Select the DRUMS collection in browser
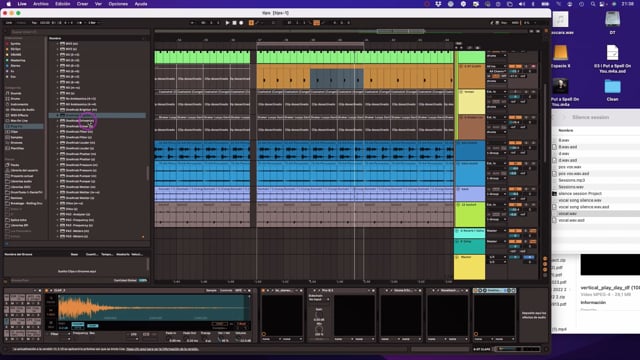The width and height of the screenshot is (640, 360). point(16,55)
